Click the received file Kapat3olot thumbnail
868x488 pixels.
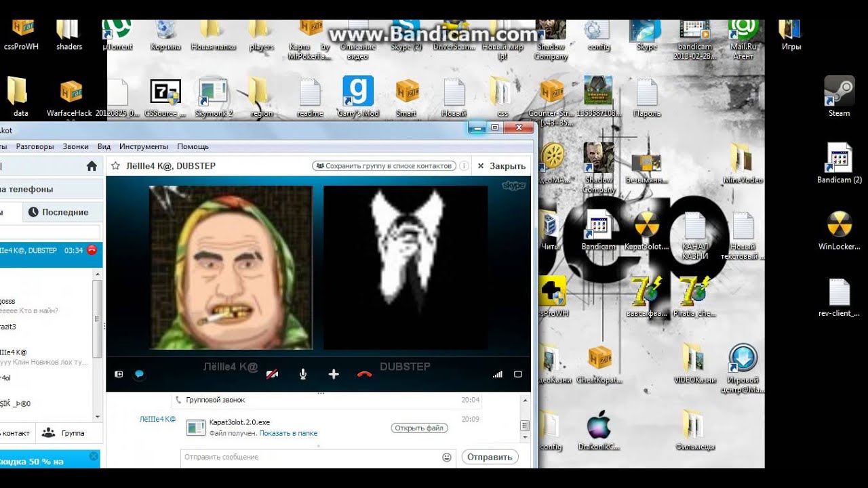coord(195,428)
